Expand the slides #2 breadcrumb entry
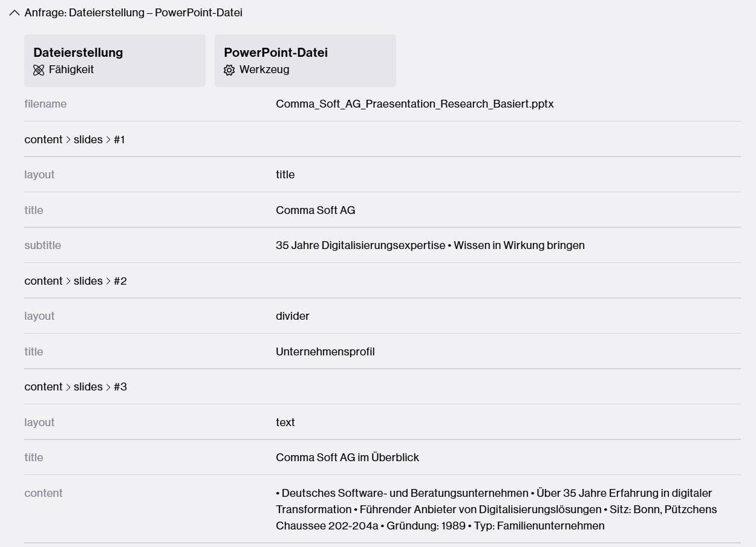The image size is (756, 547). tap(76, 280)
